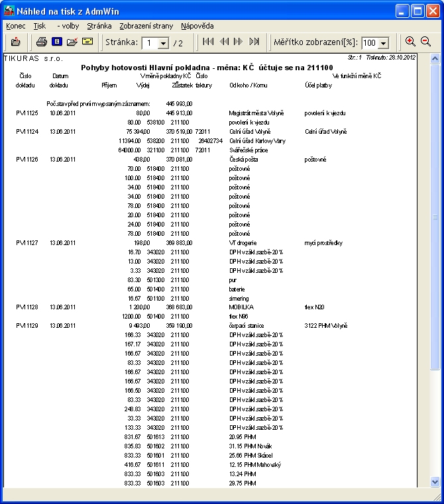Click the 'Od koho / Komu' column header
444x504 pixels.
click(x=249, y=85)
